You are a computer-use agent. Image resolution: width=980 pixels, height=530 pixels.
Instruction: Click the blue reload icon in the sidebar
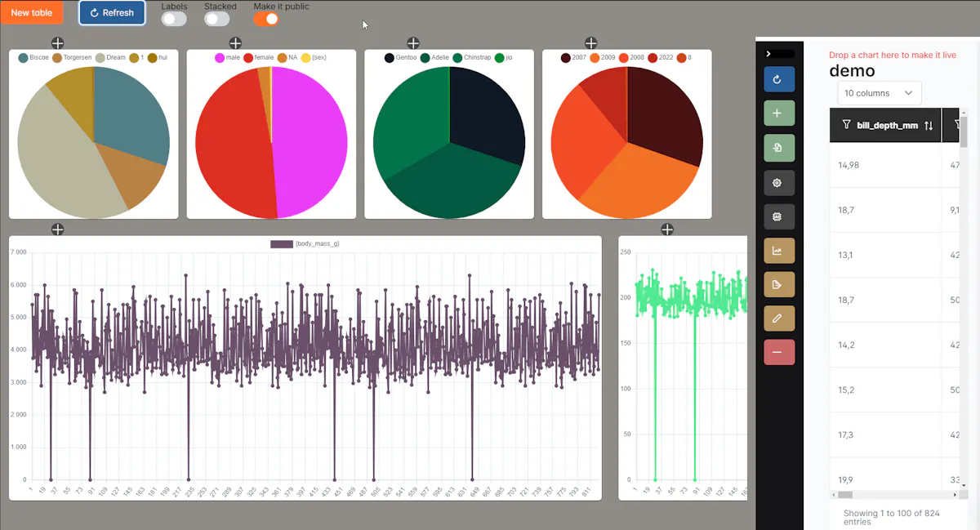(779, 79)
